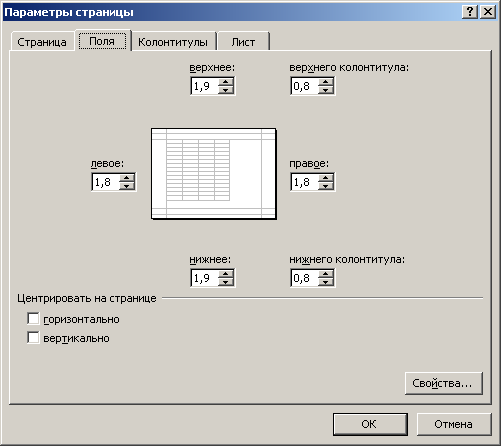The image size is (501, 446).
Task: Open the Колонтитулы tab
Action: (173, 42)
